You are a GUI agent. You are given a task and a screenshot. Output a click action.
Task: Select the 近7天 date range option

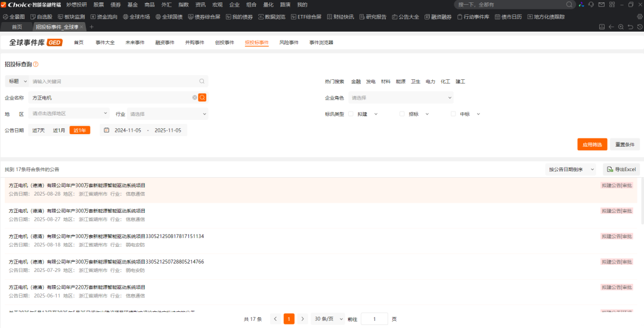[38, 130]
